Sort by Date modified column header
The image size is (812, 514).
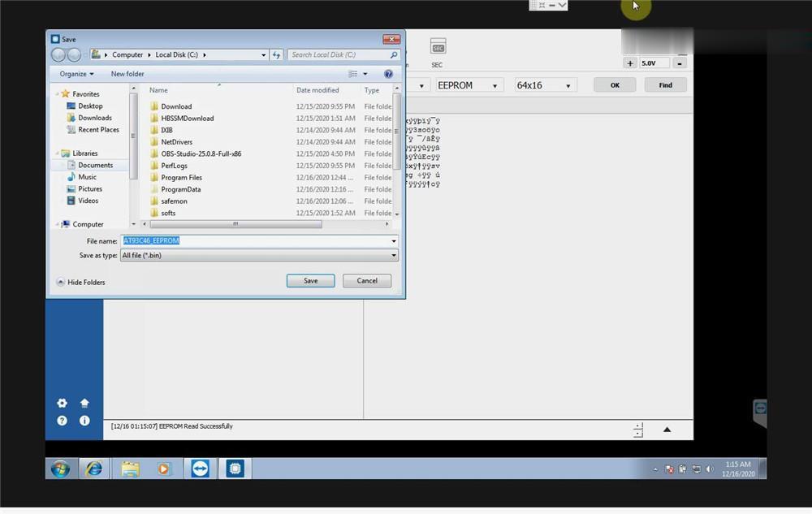[317, 90]
